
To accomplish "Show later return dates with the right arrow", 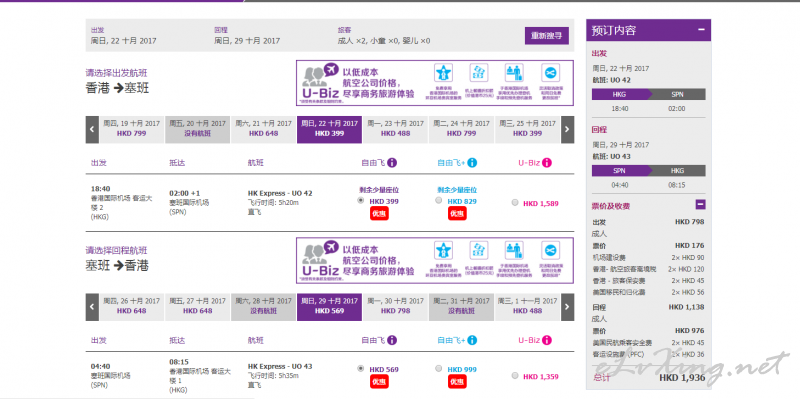I will click(567, 307).
